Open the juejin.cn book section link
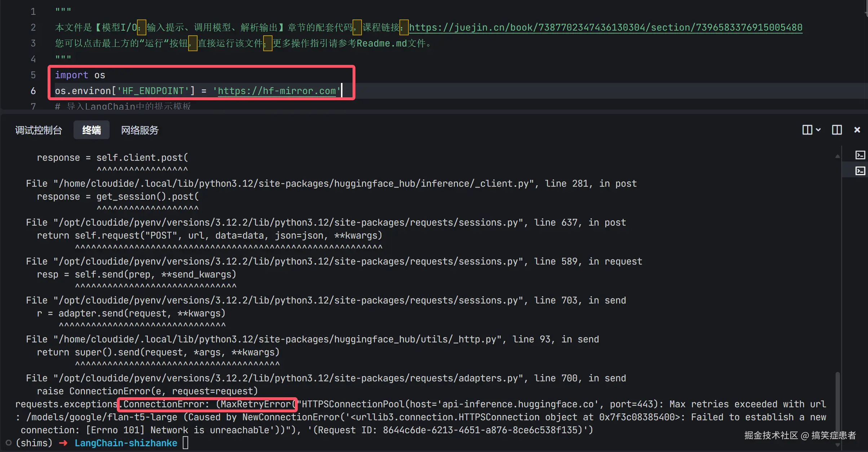Image resolution: width=868 pixels, height=452 pixels. 606,27
